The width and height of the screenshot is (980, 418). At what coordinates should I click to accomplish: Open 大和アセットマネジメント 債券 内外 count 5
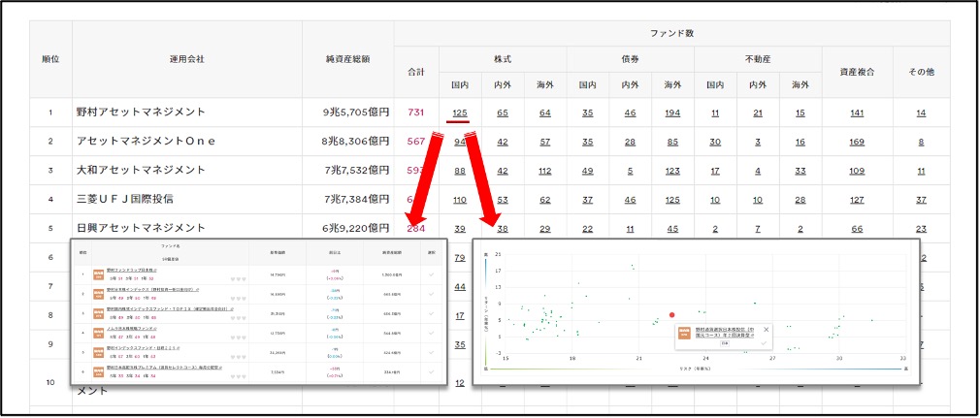coord(630,171)
